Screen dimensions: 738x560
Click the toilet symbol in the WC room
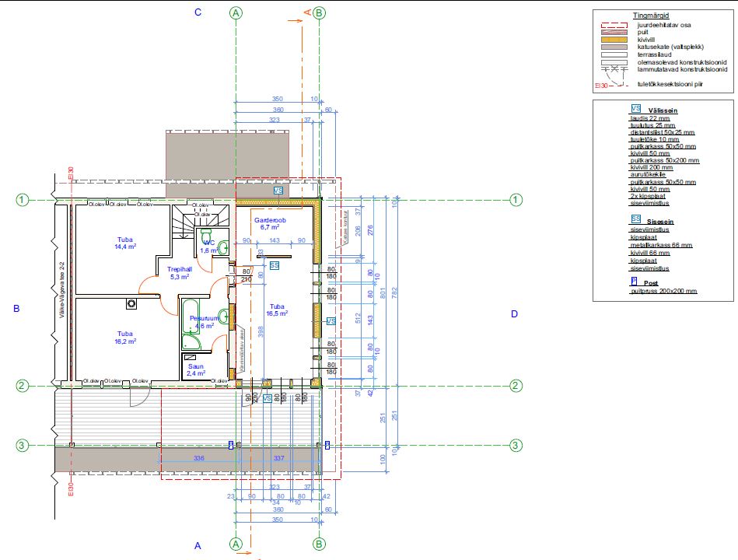tap(206, 233)
